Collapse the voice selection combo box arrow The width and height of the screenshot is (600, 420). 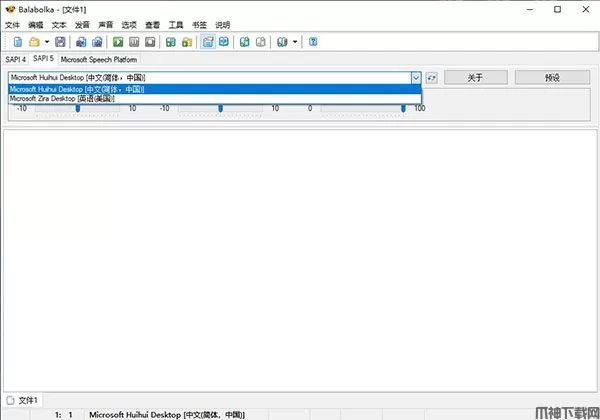[x=415, y=77]
